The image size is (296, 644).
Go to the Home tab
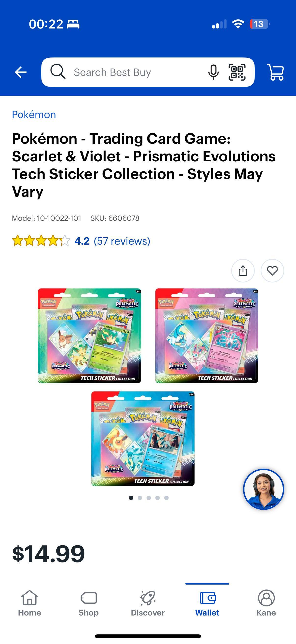point(29,603)
